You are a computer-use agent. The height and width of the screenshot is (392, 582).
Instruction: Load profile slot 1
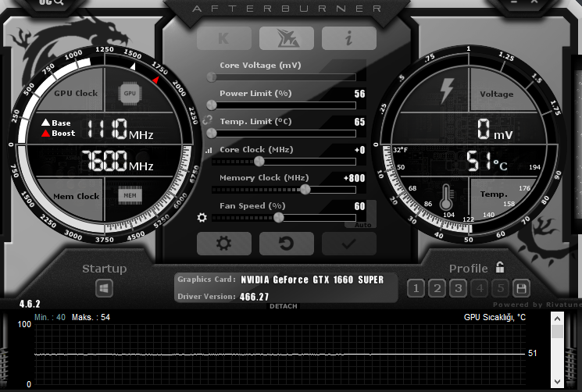coord(416,288)
